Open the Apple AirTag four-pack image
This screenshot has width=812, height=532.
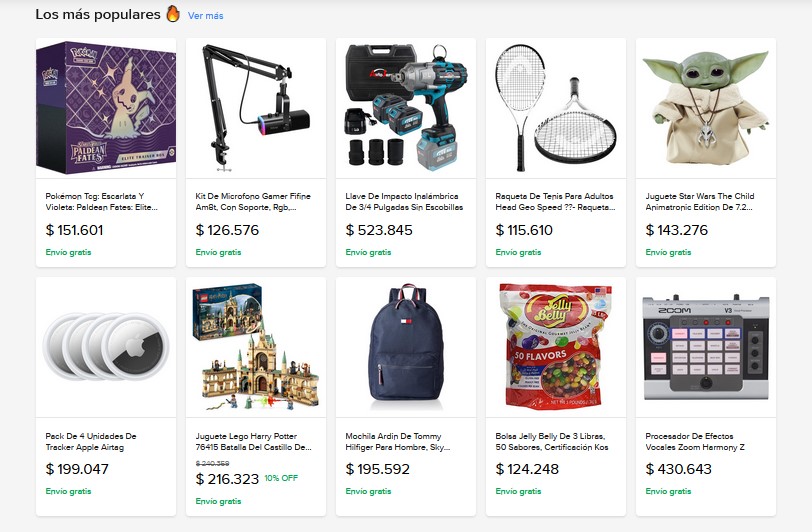[x=106, y=347]
